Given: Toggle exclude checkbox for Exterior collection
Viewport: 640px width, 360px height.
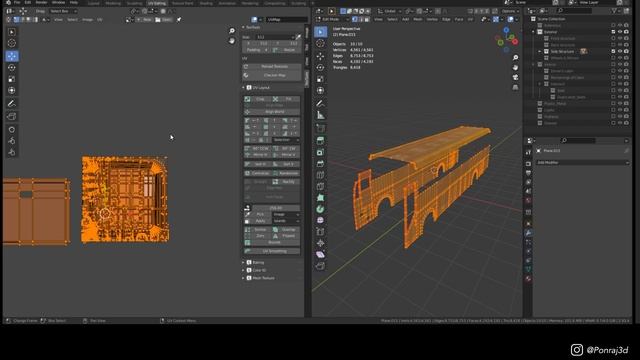Looking at the screenshot, I should (613, 32).
